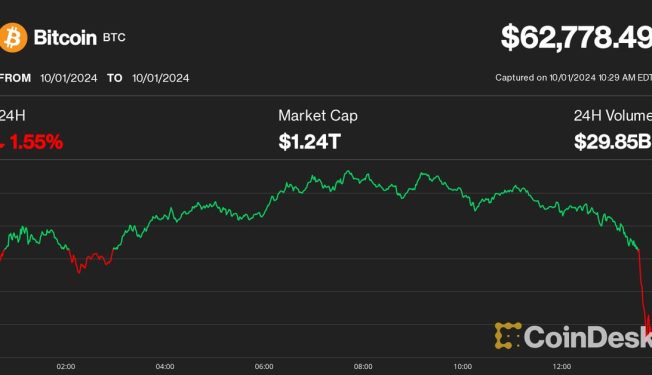Click the Captured on timestamp text
Viewport: 652px width, 375px height.
click(x=573, y=78)
